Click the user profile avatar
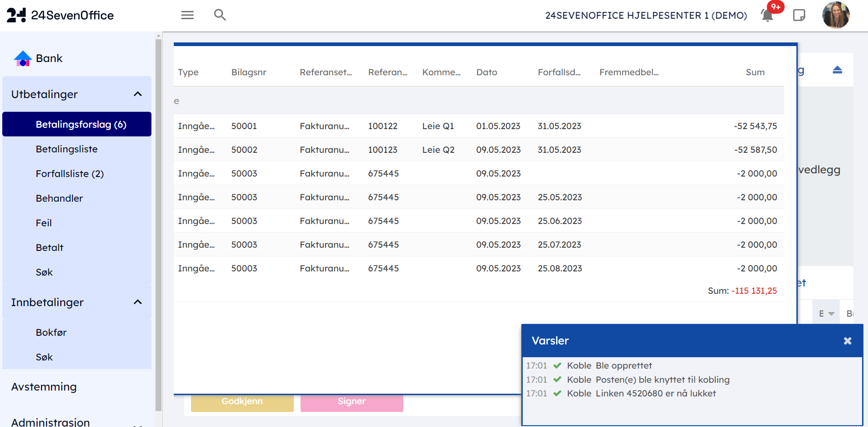 point(836,16)
